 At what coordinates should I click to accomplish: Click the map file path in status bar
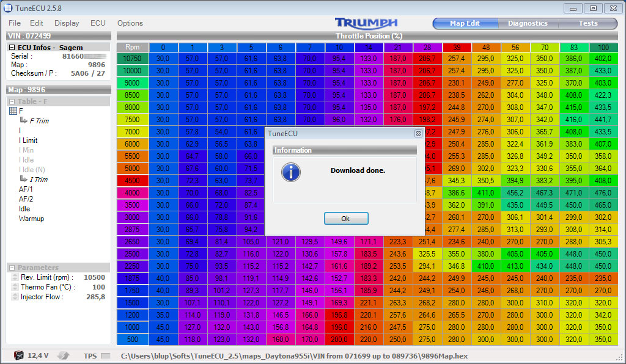coord(294,355)
